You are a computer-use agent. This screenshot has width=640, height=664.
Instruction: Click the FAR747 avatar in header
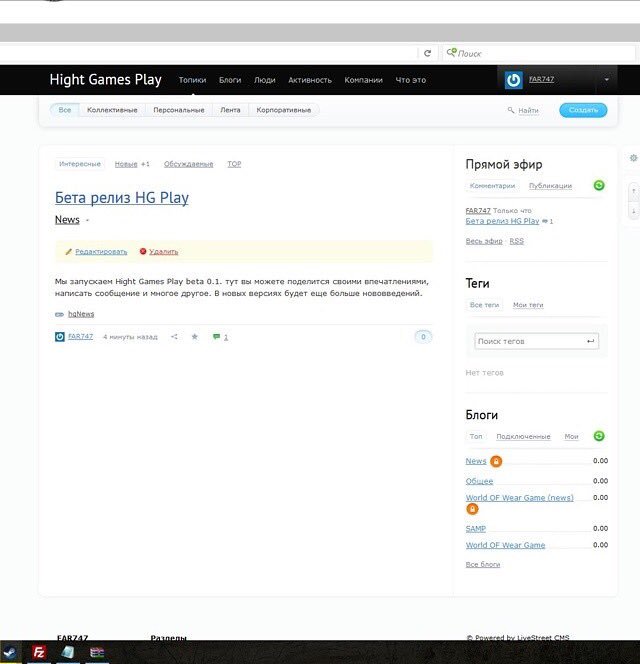click(x=513, y=80)
